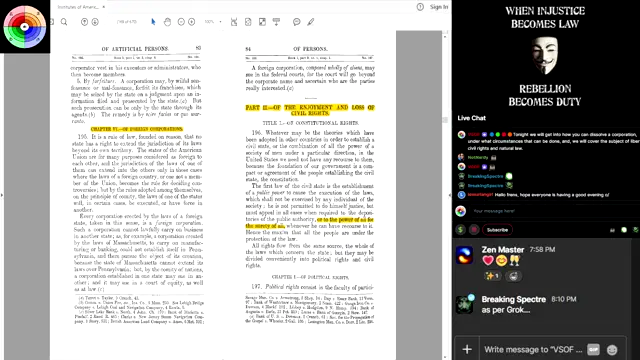
Task: Open the search magnifier in PDF toolbar
Action: (x=64, y=22)
